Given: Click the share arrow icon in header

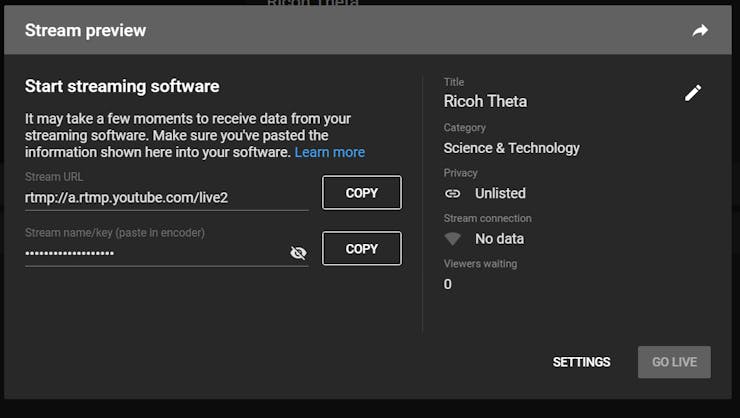Looking at the screenshot, I should pyautogui.click(x=700, y=30).
